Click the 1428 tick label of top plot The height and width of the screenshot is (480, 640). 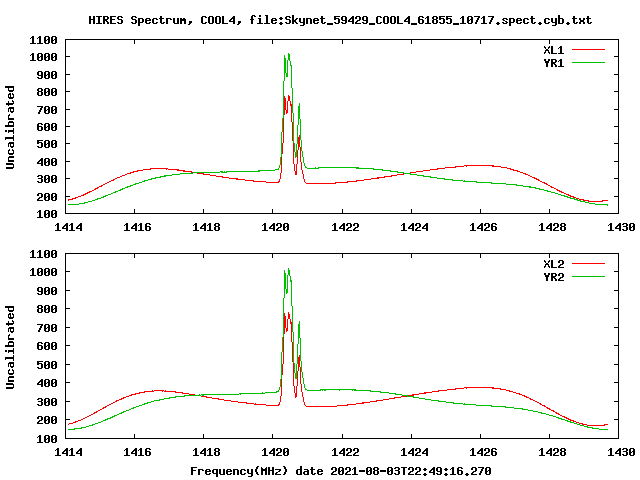pos(552,227)
